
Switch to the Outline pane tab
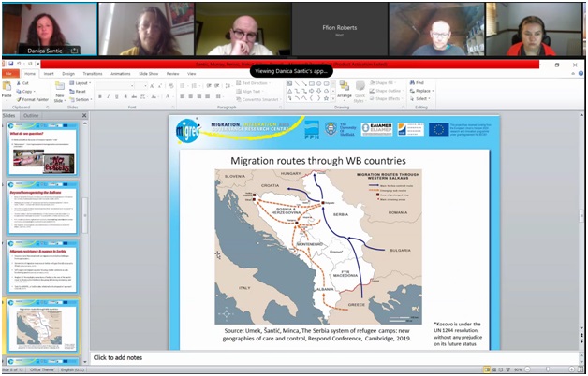coord(31,116)
